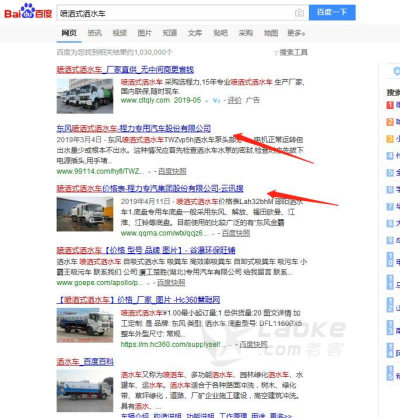The height and width of the screenshot is (418, 400).
Task: Open 喷洒式洒水车价格表 云讯搜 result
Action: point(150,189)
